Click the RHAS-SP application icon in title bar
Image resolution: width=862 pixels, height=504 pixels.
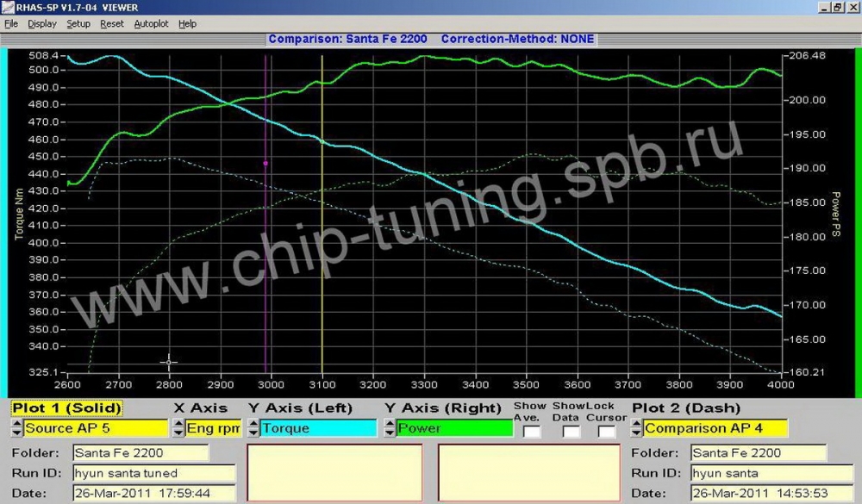pos(8,7)
